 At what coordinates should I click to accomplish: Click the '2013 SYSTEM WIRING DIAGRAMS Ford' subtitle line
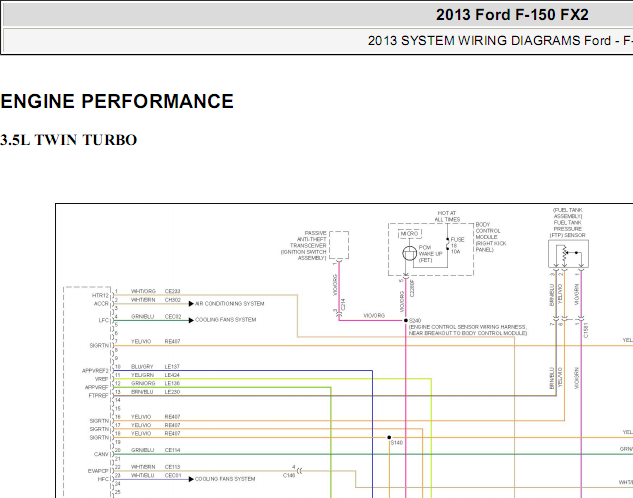(x=489, y=41)
